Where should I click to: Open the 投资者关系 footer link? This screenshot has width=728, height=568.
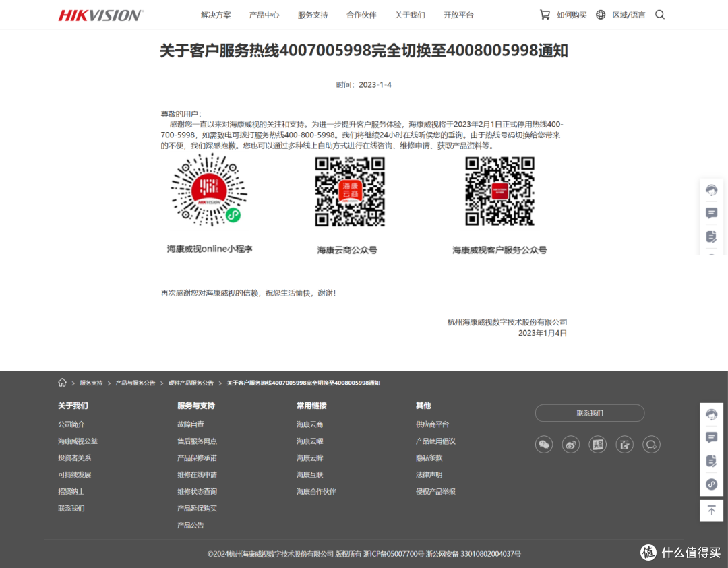pyautogui.click(x=74, y=457)
